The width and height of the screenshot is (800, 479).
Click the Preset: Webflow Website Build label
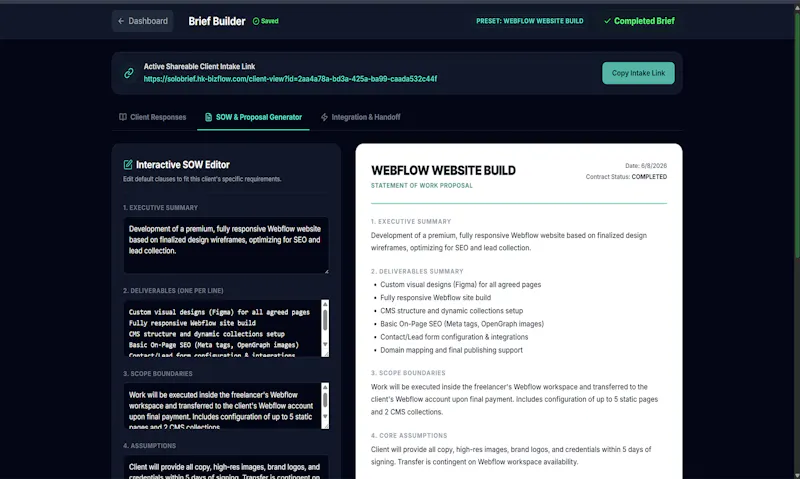530,21
